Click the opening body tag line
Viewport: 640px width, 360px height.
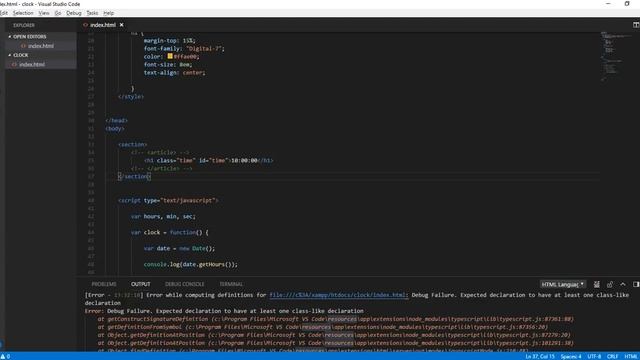(x=115, y=129)
